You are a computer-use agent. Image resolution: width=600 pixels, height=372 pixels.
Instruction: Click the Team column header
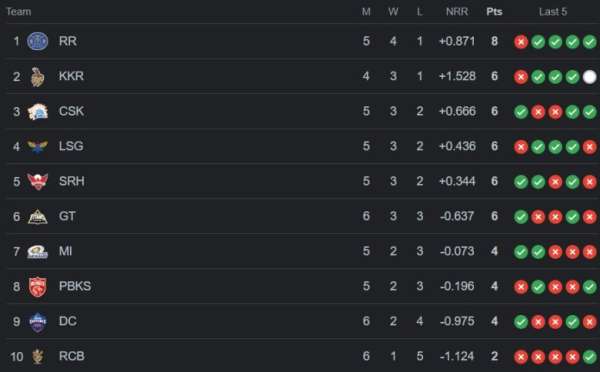tap(18, 12)
